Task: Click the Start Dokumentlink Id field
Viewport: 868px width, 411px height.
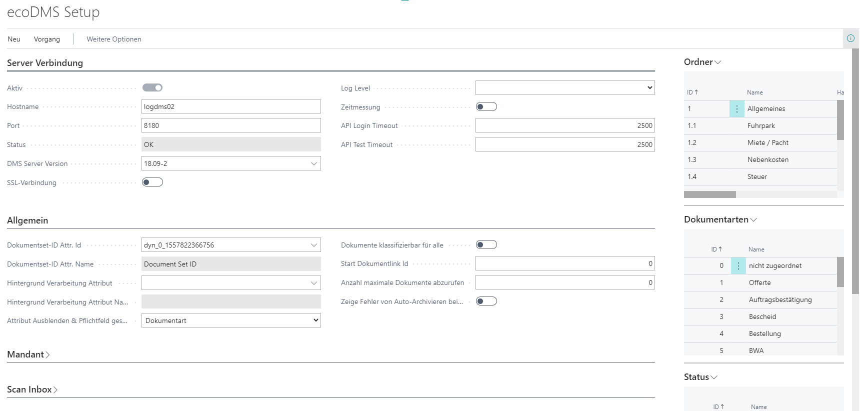Action: click(565, 263)
